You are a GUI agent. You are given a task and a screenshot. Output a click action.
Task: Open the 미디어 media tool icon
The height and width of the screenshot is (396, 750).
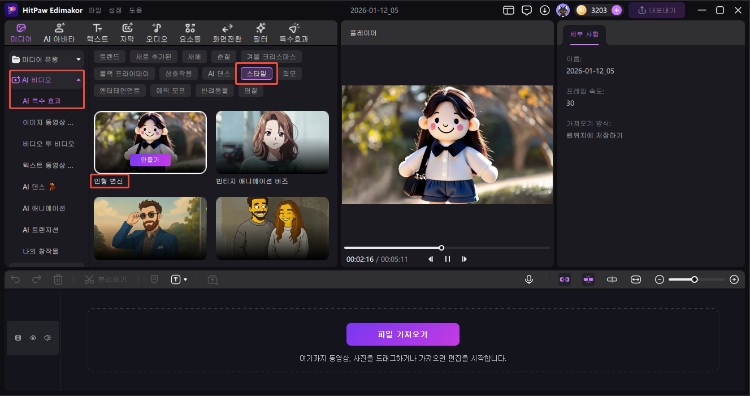pyautogui.click(x=21, y=33)
